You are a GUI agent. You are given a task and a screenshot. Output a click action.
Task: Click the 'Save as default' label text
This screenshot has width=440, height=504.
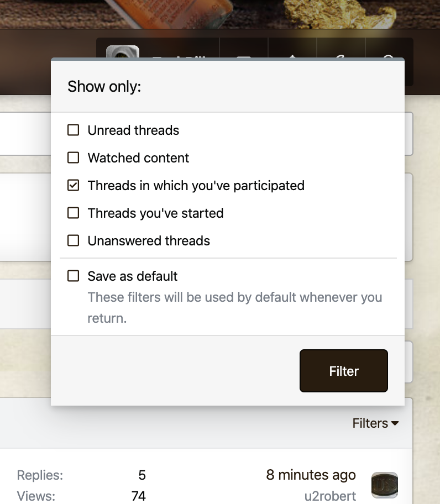133,276
